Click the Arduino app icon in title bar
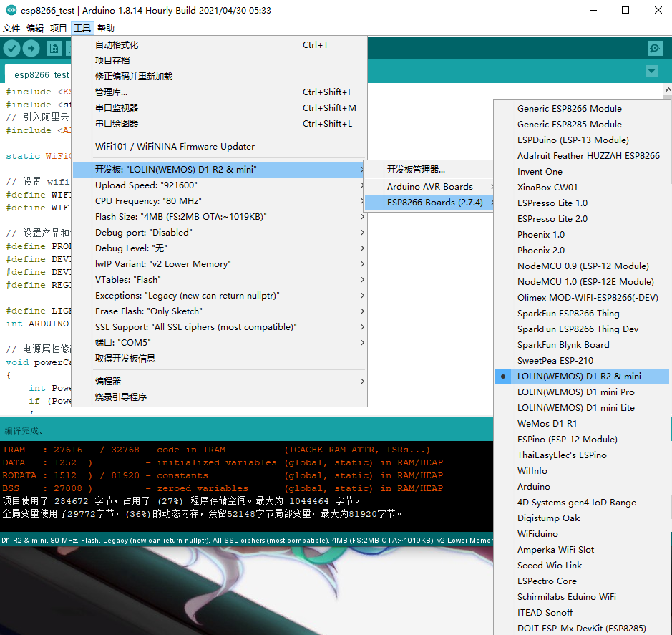This screenshot has width=672, height=635. coord(11,10)
